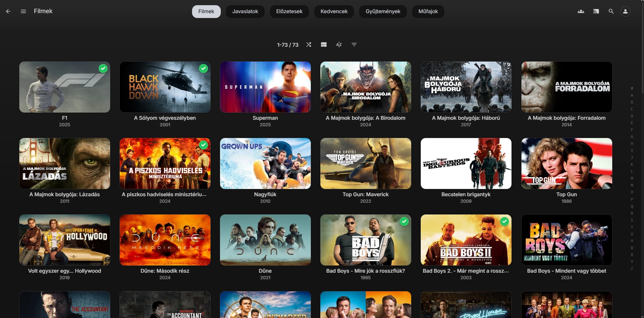The width and height of the screenshot is (644, 318).
Task: Jump to letter V in alphabet picker
Action: 632,241
